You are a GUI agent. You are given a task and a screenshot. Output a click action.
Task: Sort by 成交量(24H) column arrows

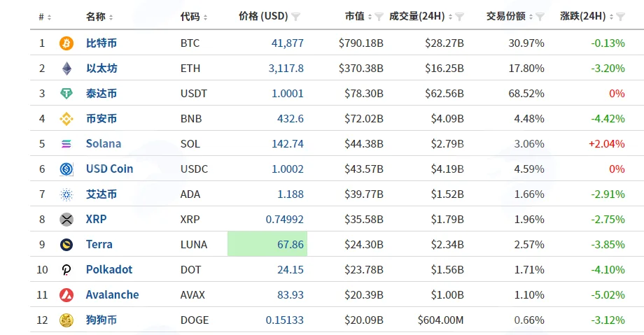point(451,17)
